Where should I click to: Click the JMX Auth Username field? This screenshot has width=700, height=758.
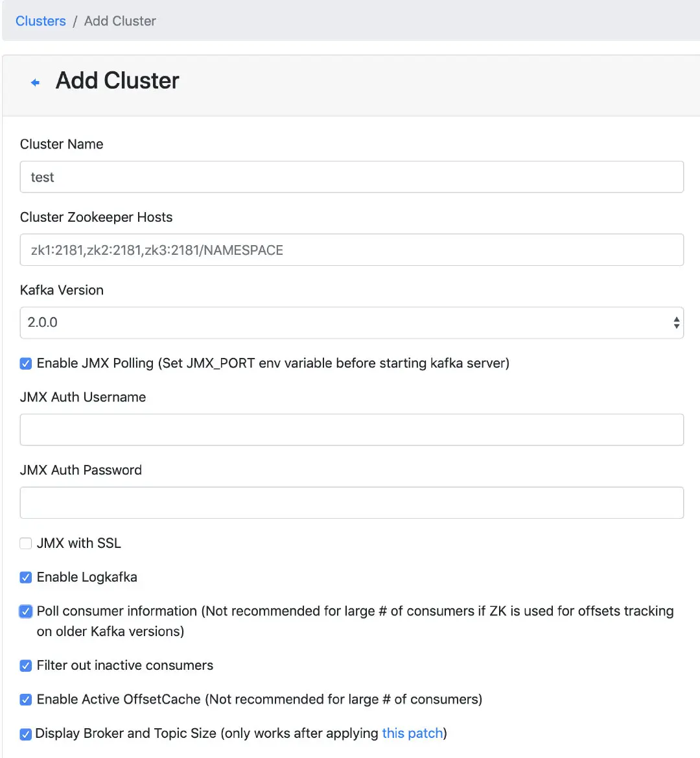351,429
